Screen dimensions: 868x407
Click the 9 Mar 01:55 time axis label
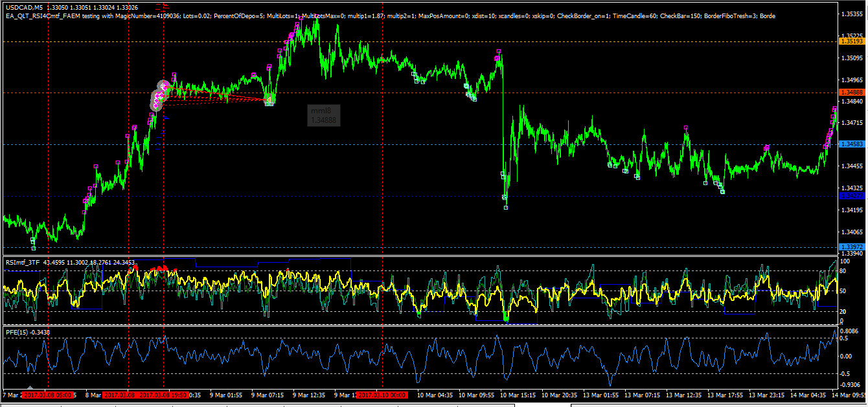pyautogui.click(x=227, y=395)
